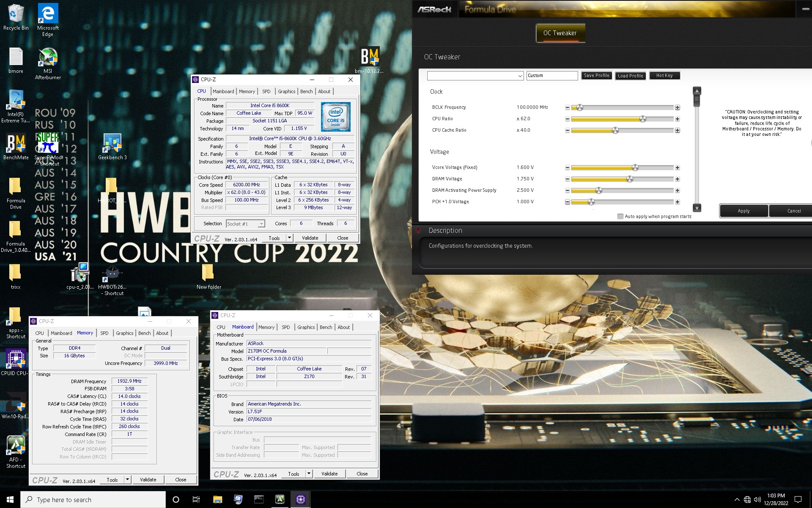Toggle Auto apply when program starts checkbox
This screenshot has height=508, width=812.
620,216
